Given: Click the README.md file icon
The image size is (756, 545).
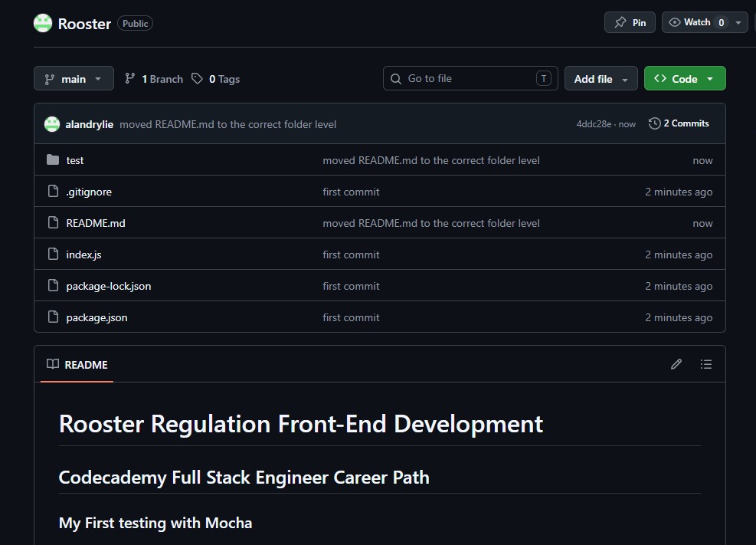Looking at the screenshot, I should tap(53, 222).
